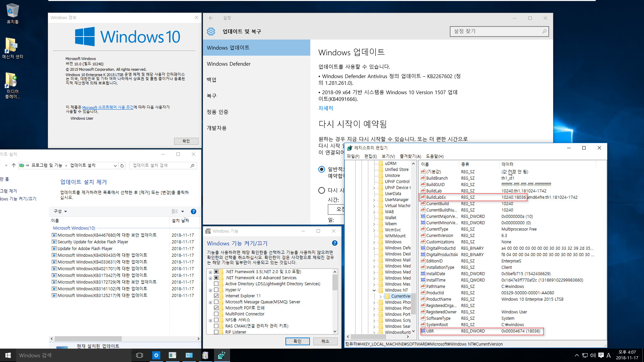Expand the Hyper-V feature node

(x=210, y=290)
